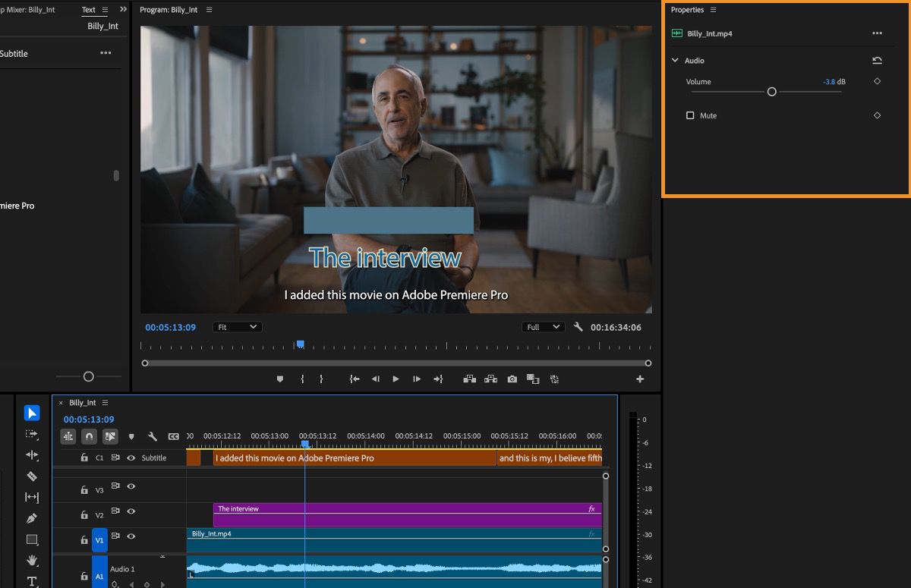Open the Full playback resolution dropdown
This screenshot has width=911, height=588.
(543, 326)
